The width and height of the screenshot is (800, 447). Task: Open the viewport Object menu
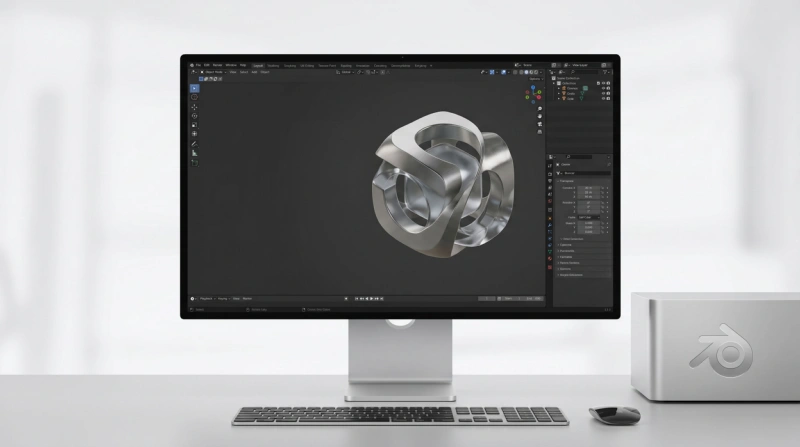[264, 72]
